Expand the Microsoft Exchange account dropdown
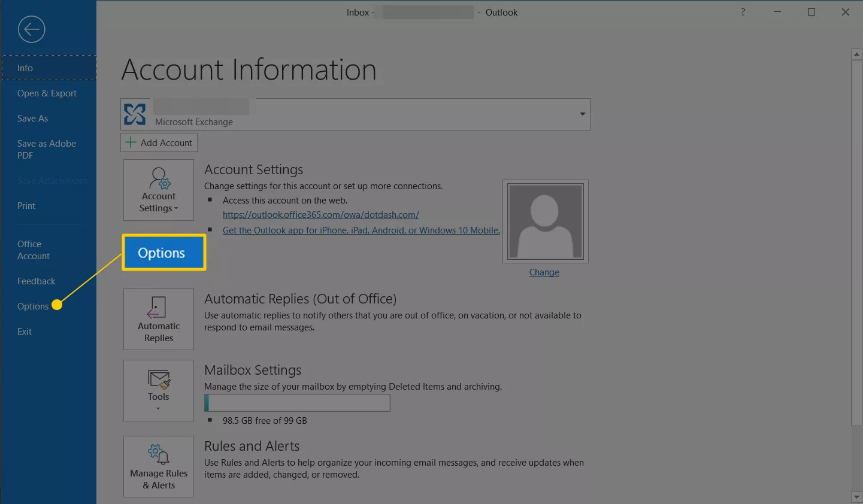This screenshot has width=863, height=504. (582, 114)
